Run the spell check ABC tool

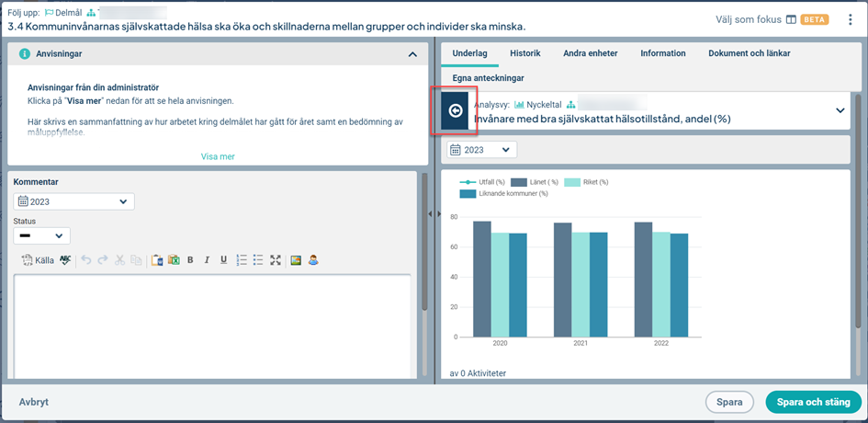pos(65,259)
